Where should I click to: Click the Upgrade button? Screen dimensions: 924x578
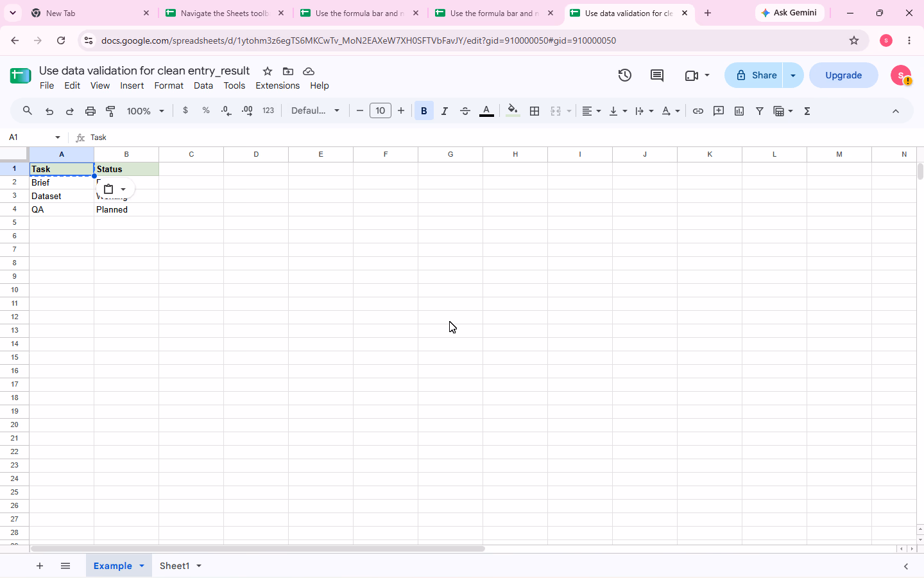pyautogui.click(x=843, y=75)
